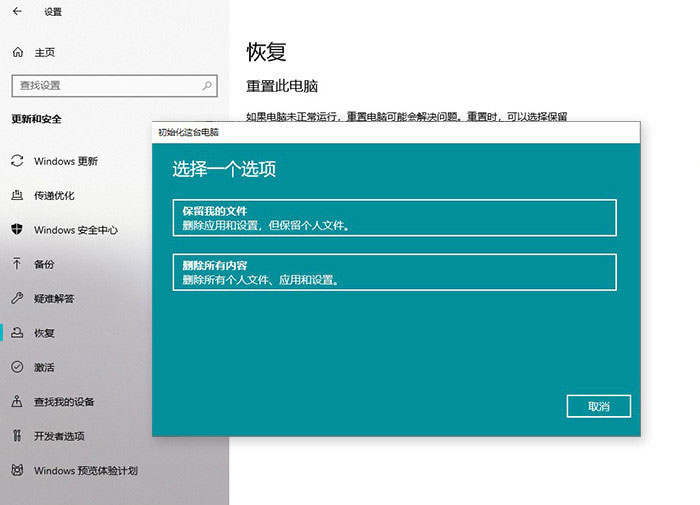Click the 激活 checkmark circle icon
The image size is (700, 505).
coord(17,367)
